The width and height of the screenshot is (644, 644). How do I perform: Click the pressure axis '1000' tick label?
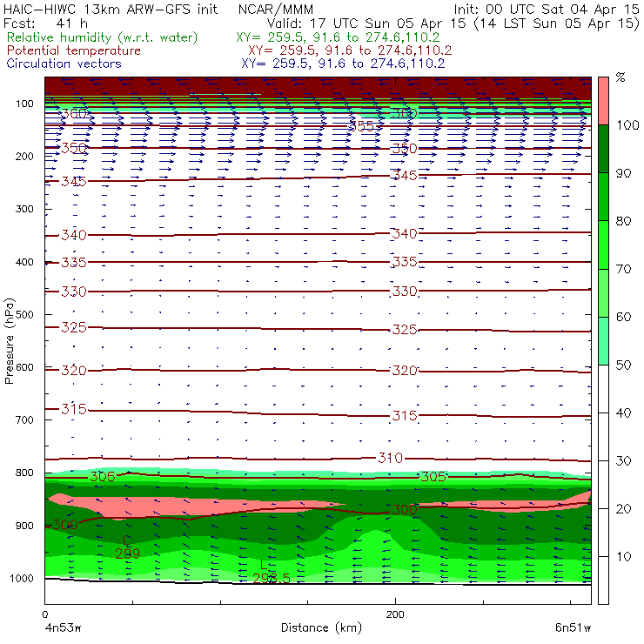22,578
